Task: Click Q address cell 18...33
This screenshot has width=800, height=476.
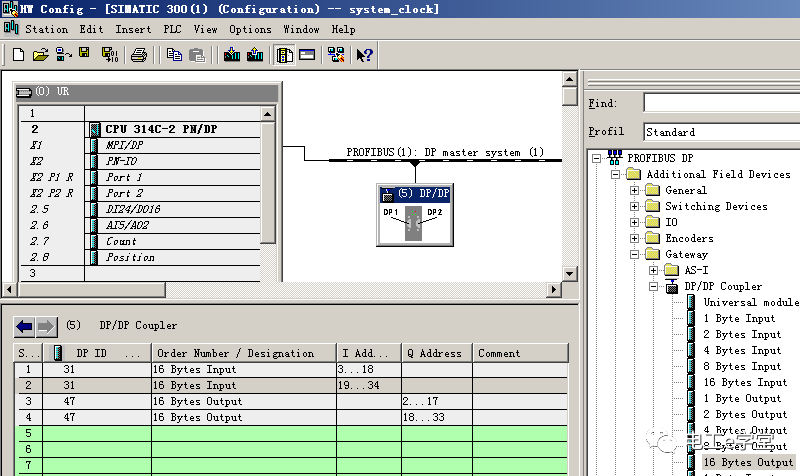Action: click(437, 417)
